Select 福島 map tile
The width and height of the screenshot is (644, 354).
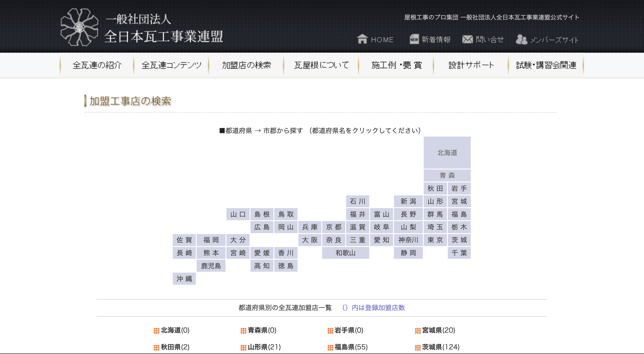tap(459, 214)
